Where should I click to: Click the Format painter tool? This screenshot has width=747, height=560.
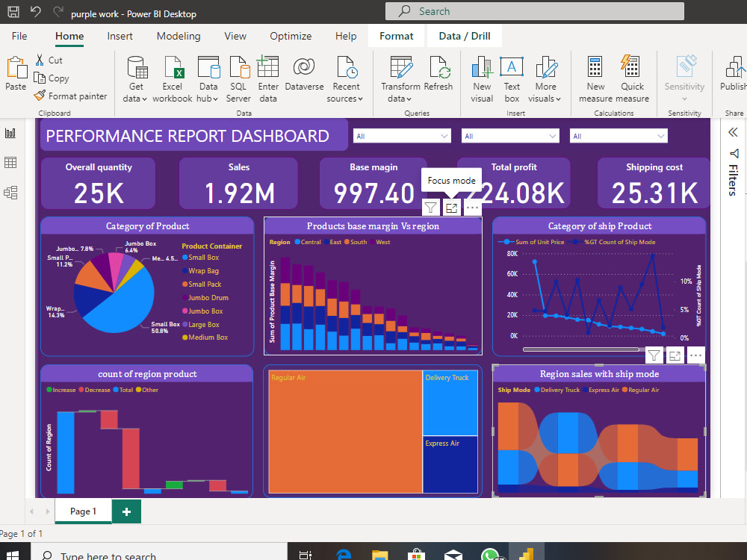(x=70, y=96)
